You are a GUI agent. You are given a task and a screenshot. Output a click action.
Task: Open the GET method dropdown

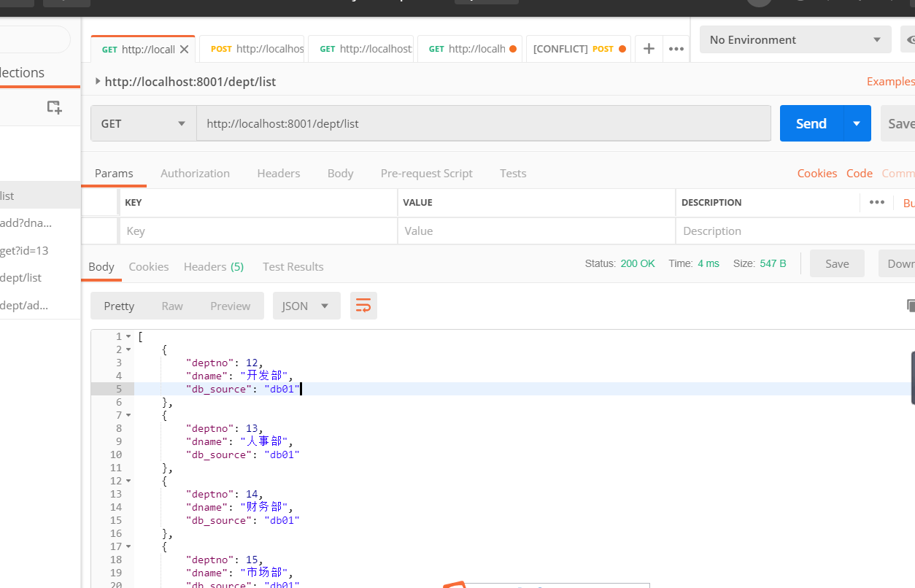coord(144,123)
